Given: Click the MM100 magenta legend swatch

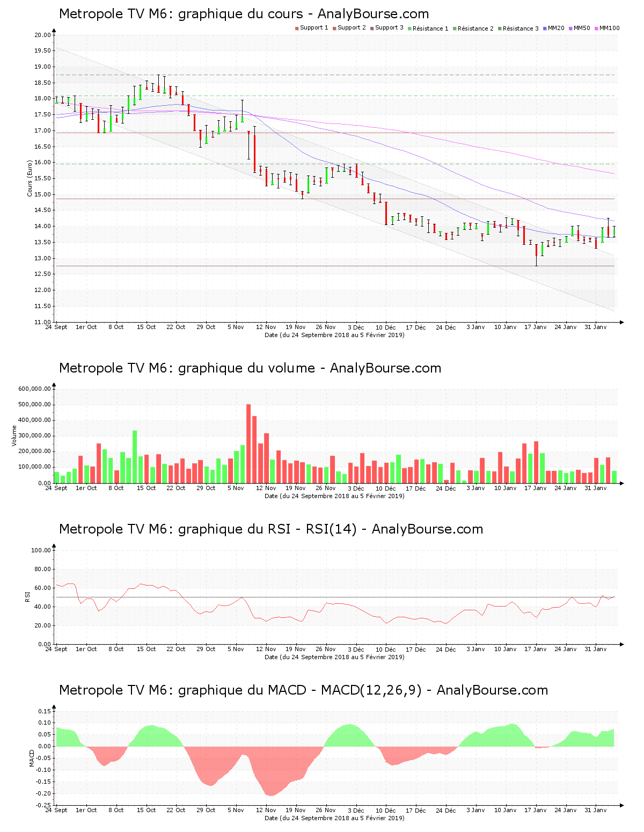Looking at the screenshot, I should pyautogui.click(x=596, y=28).
